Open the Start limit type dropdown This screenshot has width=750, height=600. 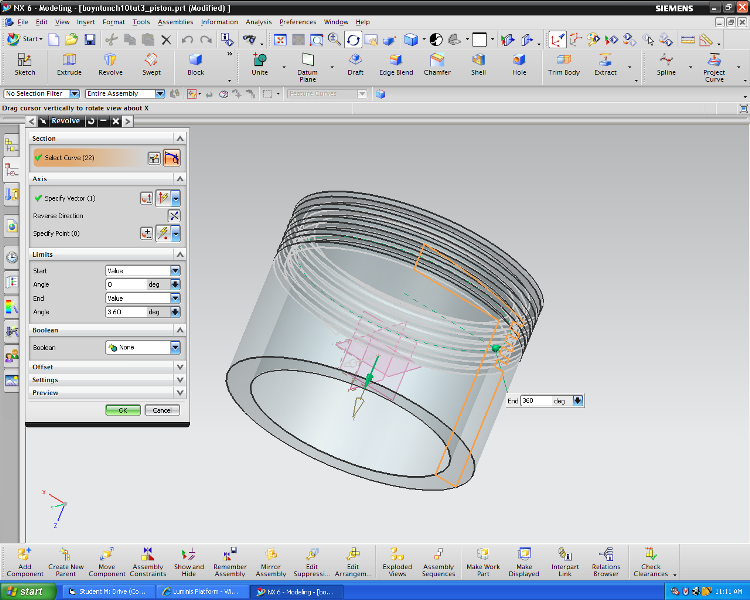tap(143, 270)
